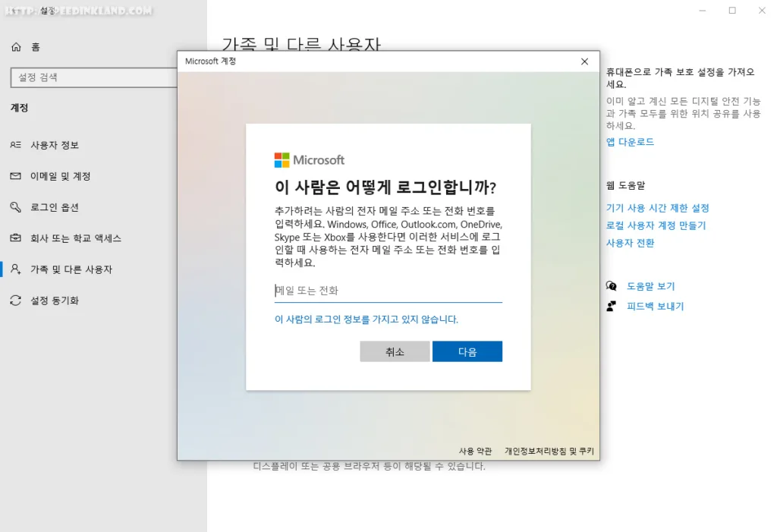Select the 사용자 정보 person icon
Image resolution: width=777 pixels, height=532 pixels.
coord(16,145)
